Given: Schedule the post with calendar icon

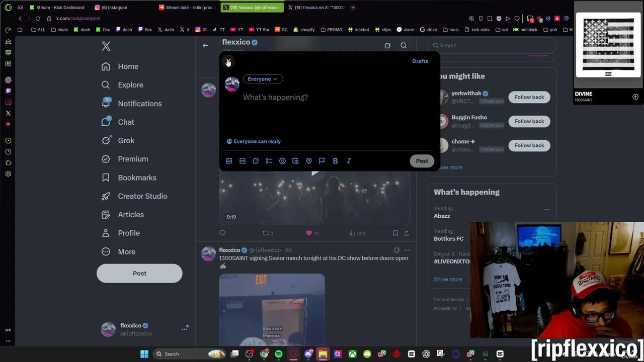Looking at the screenshot, I should (295, 161).
